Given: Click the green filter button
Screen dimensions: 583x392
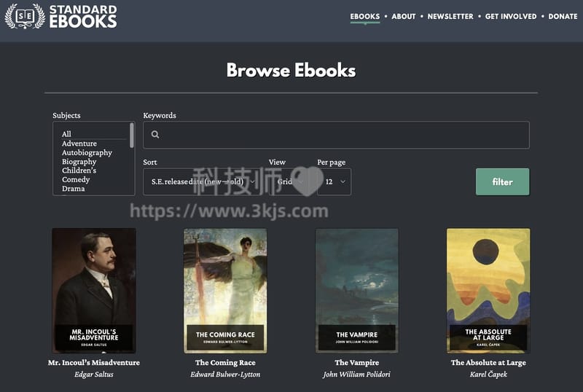Looking at the screenshot, I should coord(502,181).
